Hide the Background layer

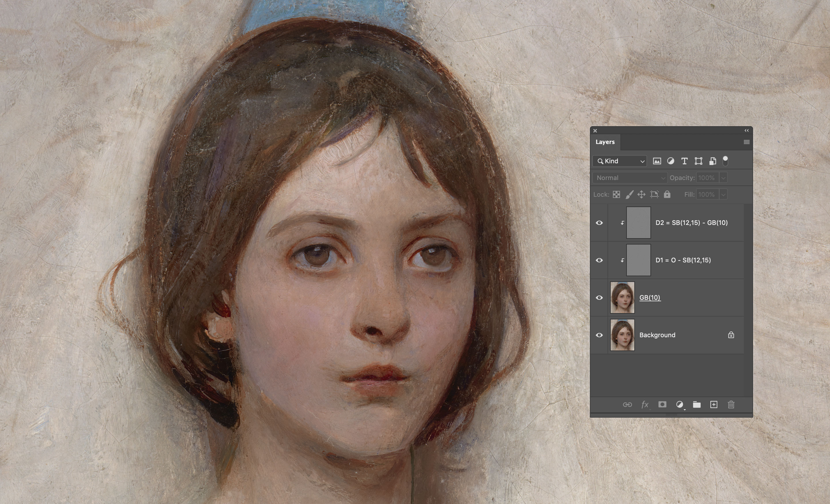click(599, 335)
